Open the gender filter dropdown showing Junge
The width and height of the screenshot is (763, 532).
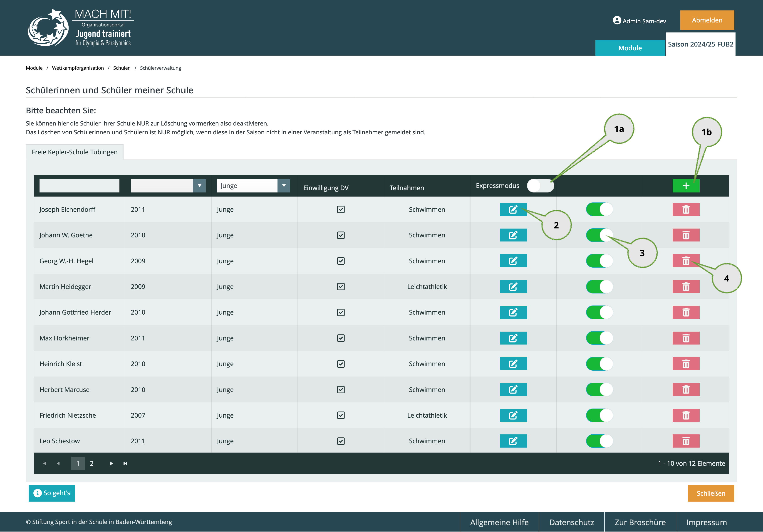coord(253,186)
